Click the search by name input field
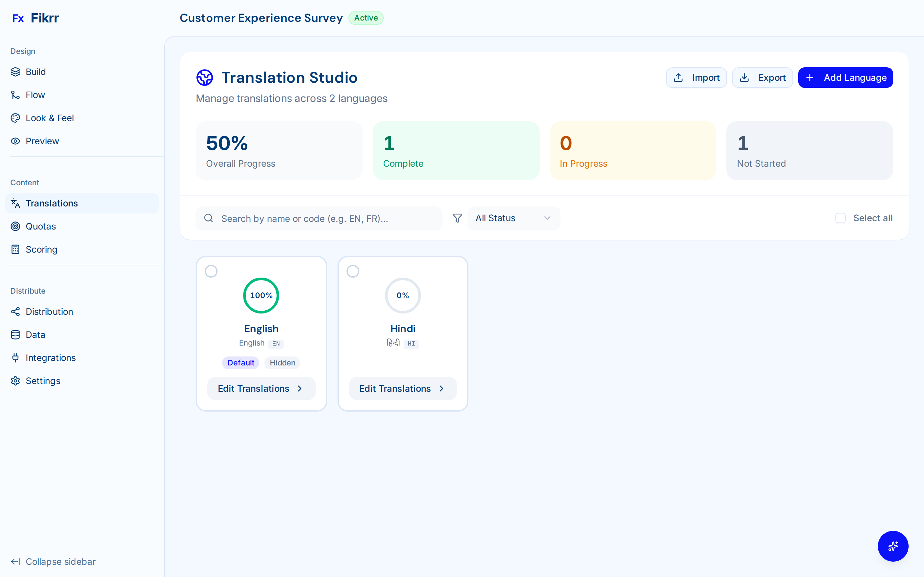Viewport: 924px width, 577px height. (319, 218)
